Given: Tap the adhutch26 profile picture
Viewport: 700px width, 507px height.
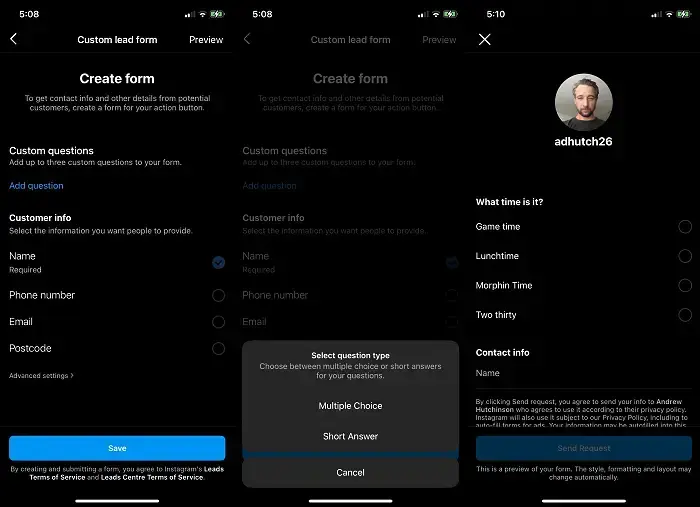Looking at the screenshot, I should (583, 102).
